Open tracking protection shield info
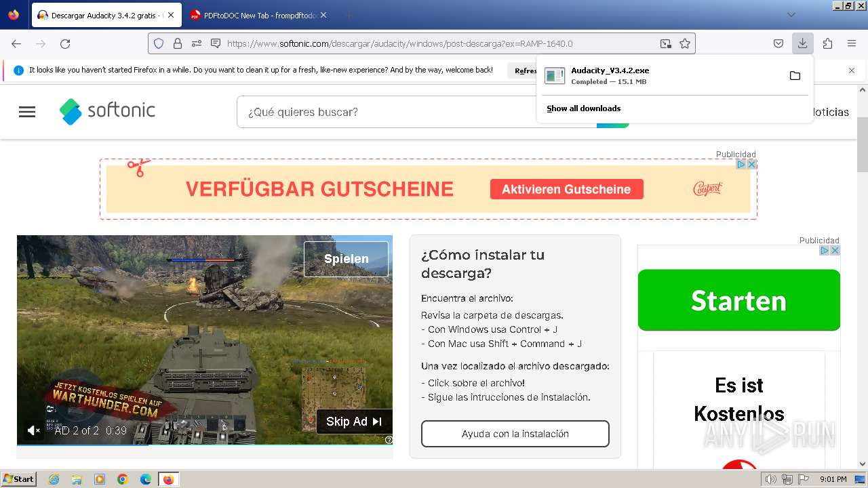 tap(159, 43)
